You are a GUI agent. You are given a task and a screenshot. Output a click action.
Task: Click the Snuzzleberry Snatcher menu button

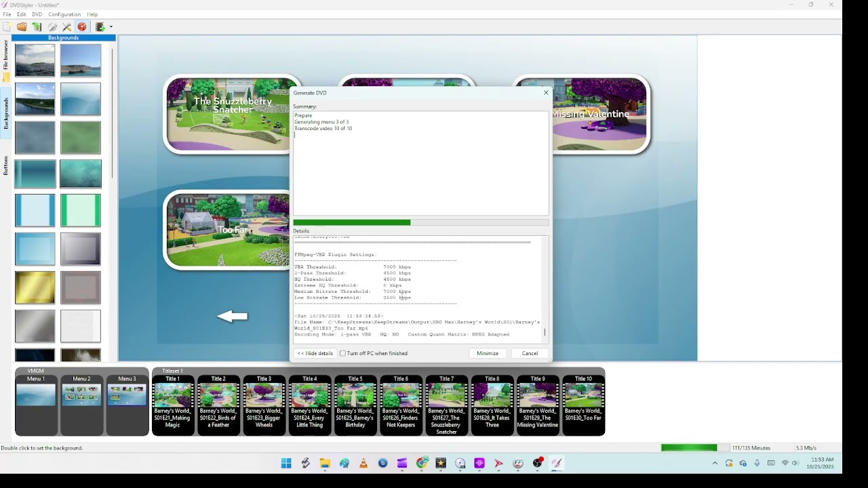click(229, 114)
